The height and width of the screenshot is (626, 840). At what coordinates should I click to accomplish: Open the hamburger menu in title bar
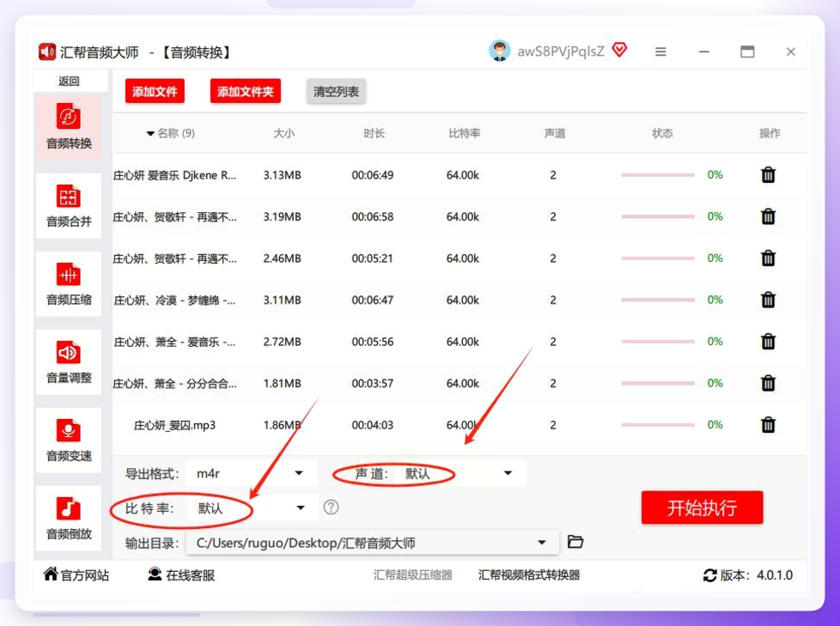coord(660,52)
